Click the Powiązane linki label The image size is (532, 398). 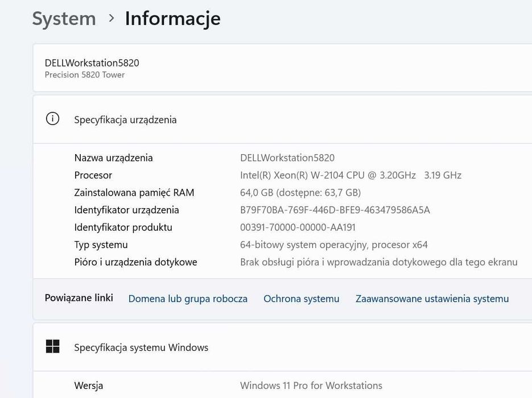(x=79, y=298)
